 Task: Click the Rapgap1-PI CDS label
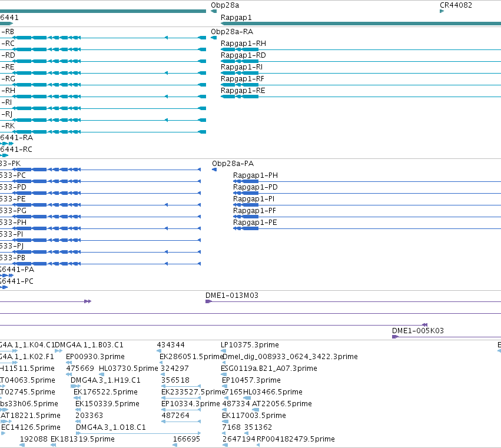(254, 199)
